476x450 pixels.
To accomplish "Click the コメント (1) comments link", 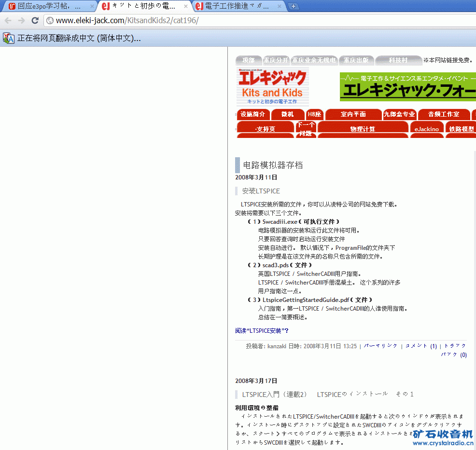I will (x=421, y=346).
